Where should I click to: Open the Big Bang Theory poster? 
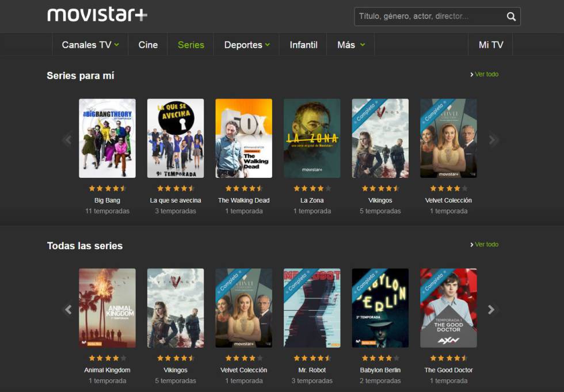click(x=107, y=138)
